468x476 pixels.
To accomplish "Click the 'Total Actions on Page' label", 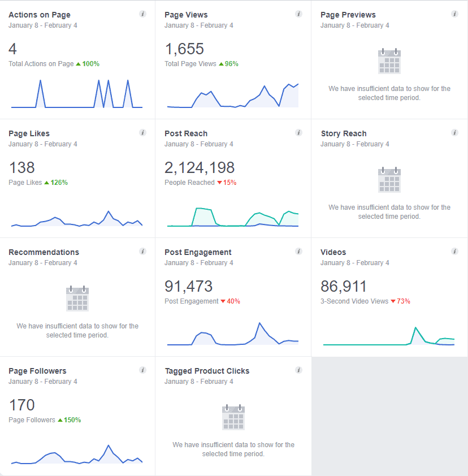I will click(x=41, y=64).
